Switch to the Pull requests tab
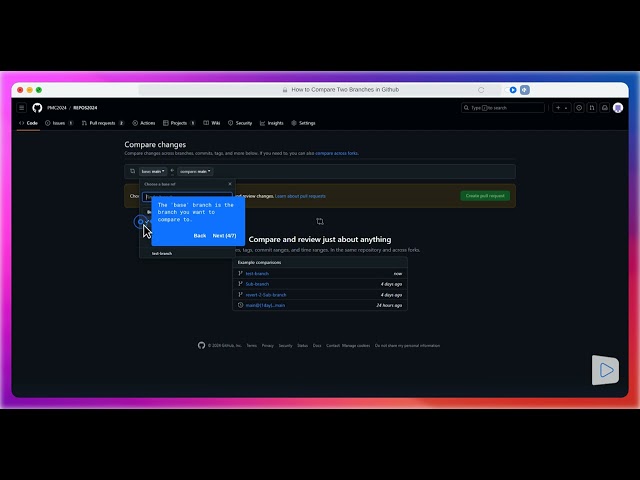640x480 pixels. (102, 123)
